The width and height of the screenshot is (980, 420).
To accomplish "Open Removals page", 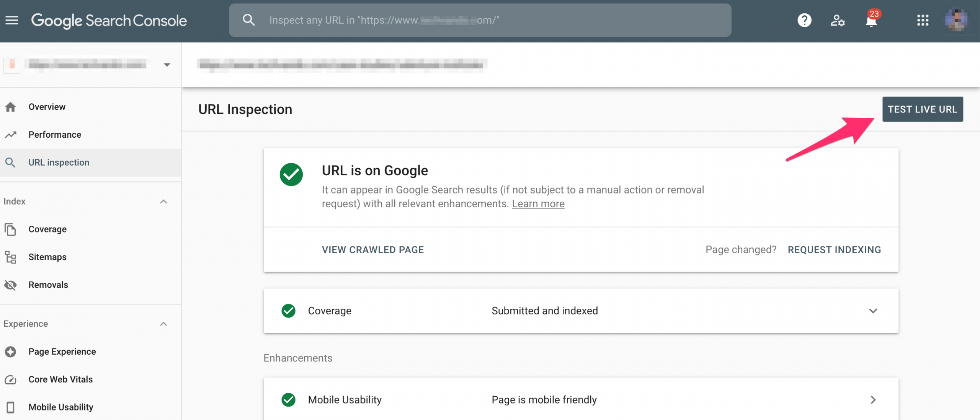I will [90, 285].
